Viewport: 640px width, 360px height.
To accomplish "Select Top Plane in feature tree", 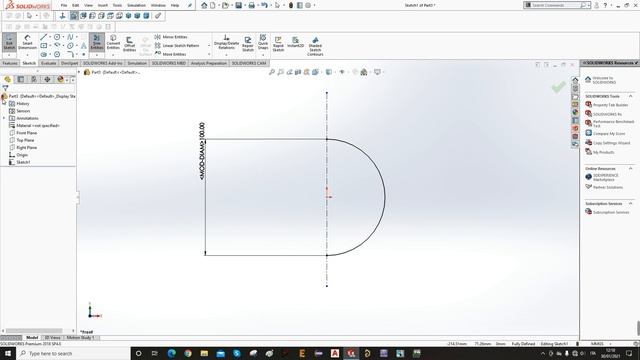I will click(22, 140).
